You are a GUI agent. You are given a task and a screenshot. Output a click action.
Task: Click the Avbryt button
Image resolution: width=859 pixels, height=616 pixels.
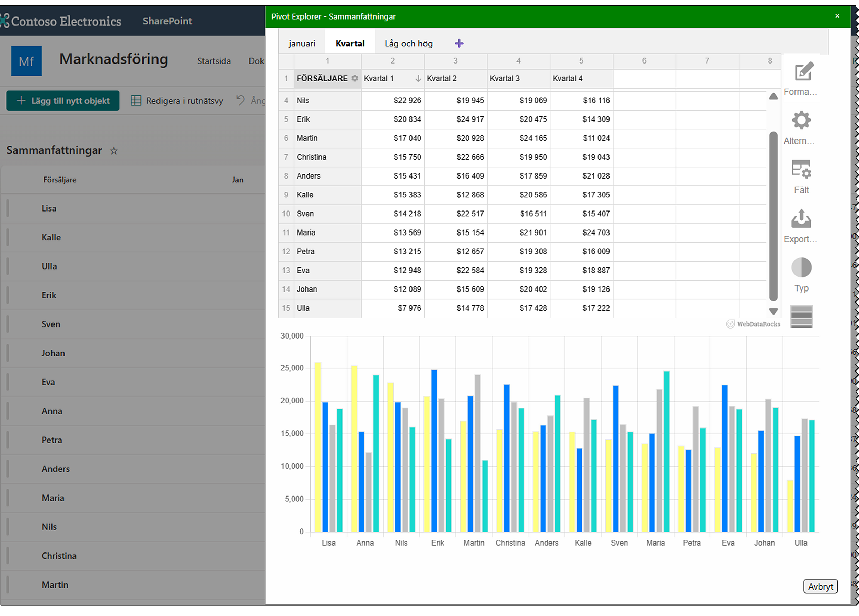(820, 586)
